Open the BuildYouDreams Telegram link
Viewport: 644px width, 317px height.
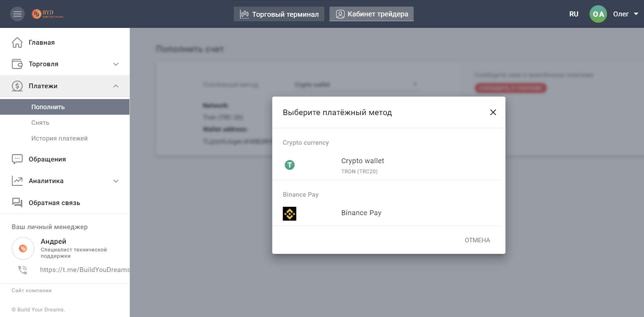coord(85,270)
